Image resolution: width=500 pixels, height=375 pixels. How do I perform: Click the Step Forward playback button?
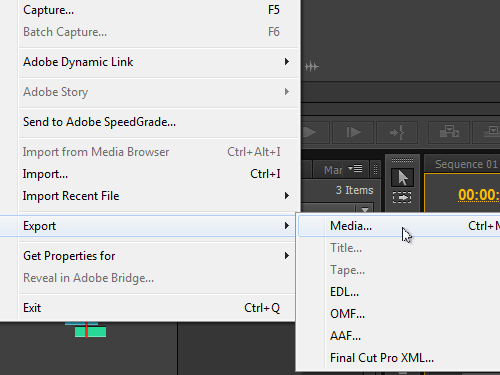[353, 132]
